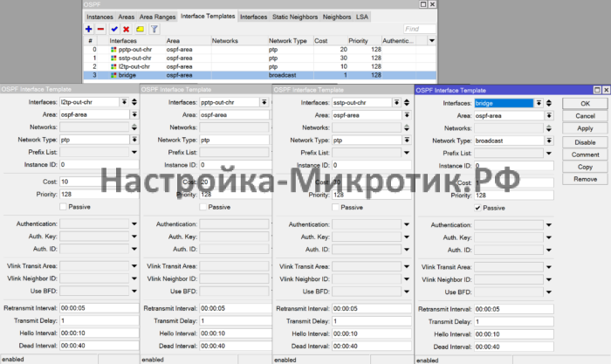
Task: Click the blue checkmark enable icon
Action: [114, 29]
